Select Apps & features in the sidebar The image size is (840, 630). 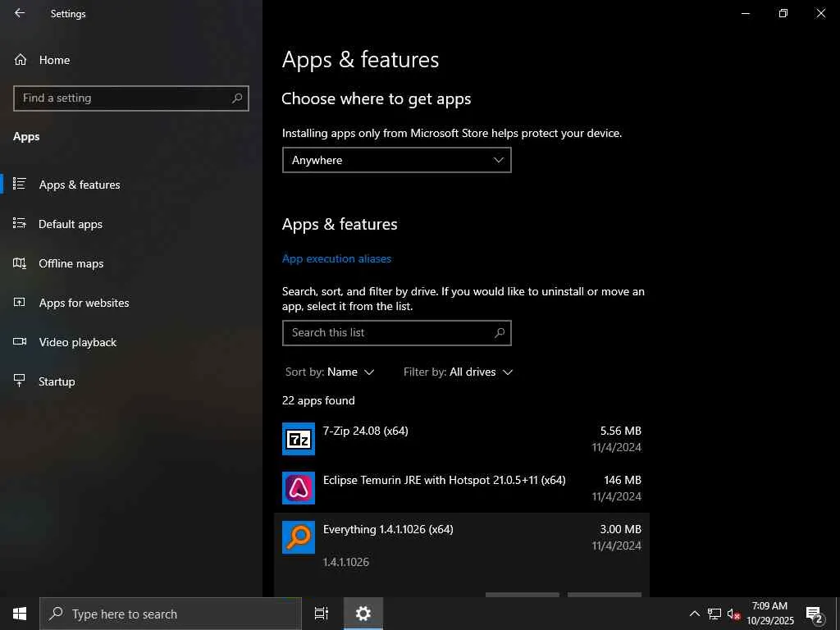point(130,185)
